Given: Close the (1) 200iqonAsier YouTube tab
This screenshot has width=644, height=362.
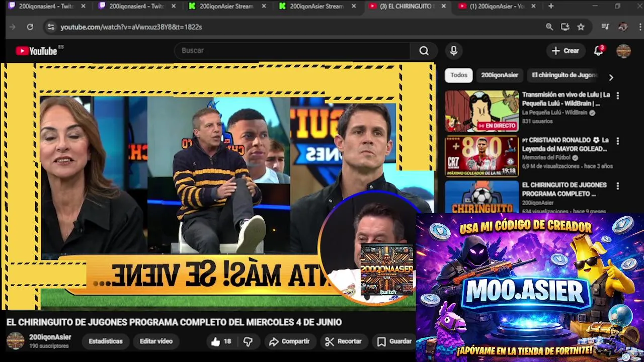Looking at the screenshot, I should [x=533, y=7].
